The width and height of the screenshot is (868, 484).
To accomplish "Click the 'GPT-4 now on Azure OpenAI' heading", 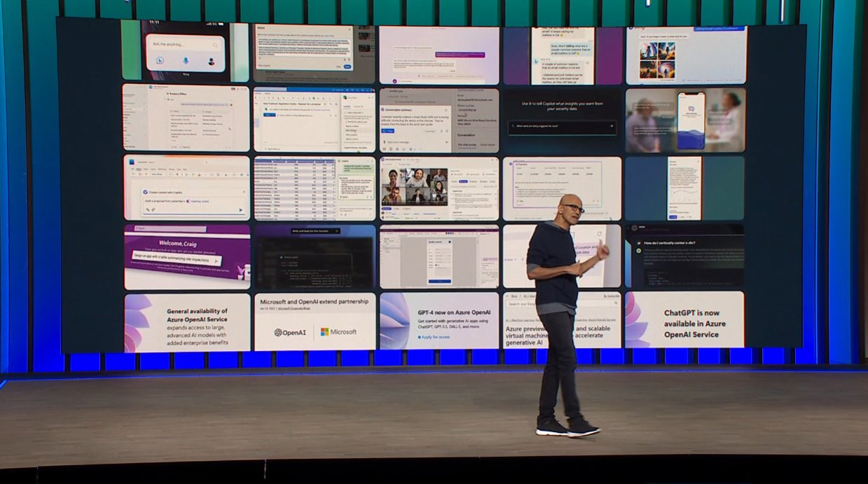I will [454, 312].
